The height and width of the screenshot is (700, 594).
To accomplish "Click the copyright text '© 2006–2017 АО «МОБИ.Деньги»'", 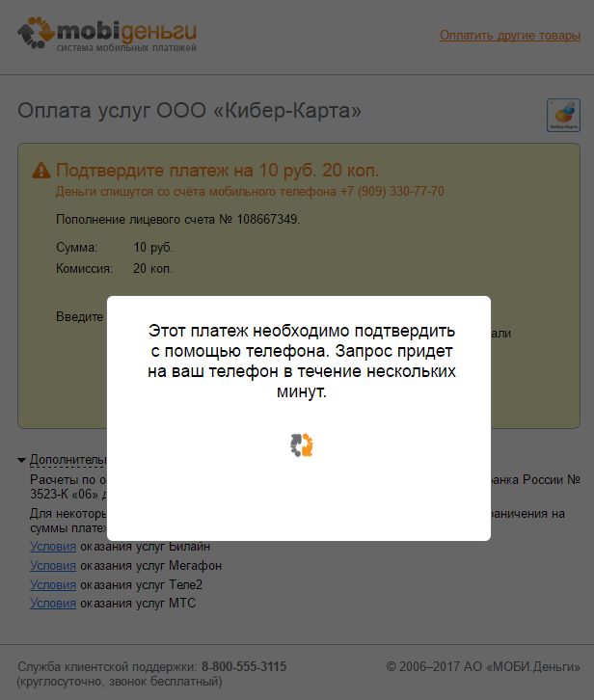I will [x=483, y=666].
